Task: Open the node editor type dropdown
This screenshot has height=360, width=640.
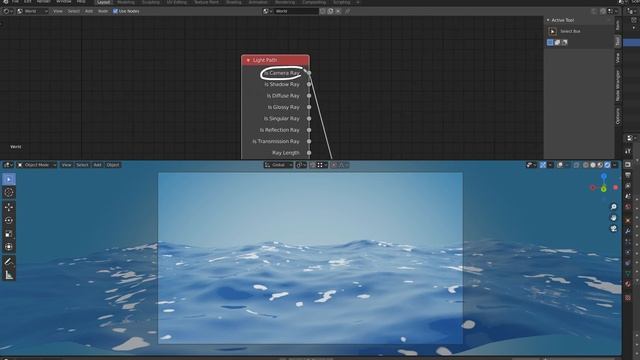Action: tap(8, 11)
